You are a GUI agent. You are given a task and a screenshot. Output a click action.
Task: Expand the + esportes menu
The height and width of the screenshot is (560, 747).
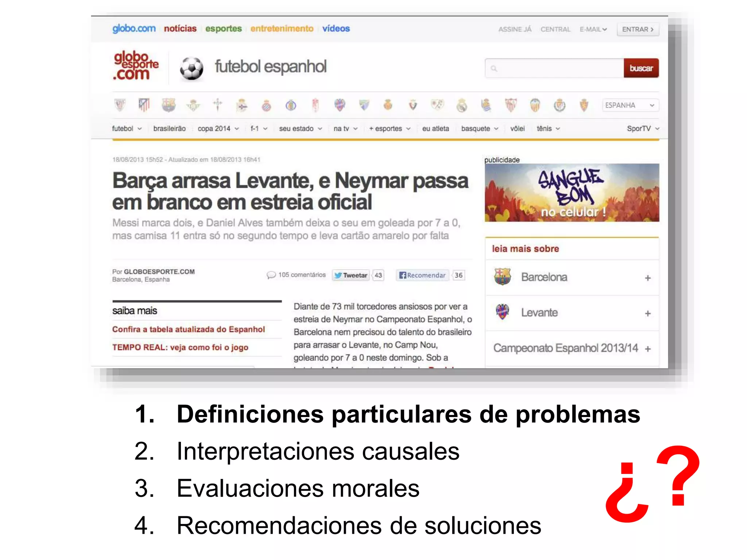(x=390, y=128)
